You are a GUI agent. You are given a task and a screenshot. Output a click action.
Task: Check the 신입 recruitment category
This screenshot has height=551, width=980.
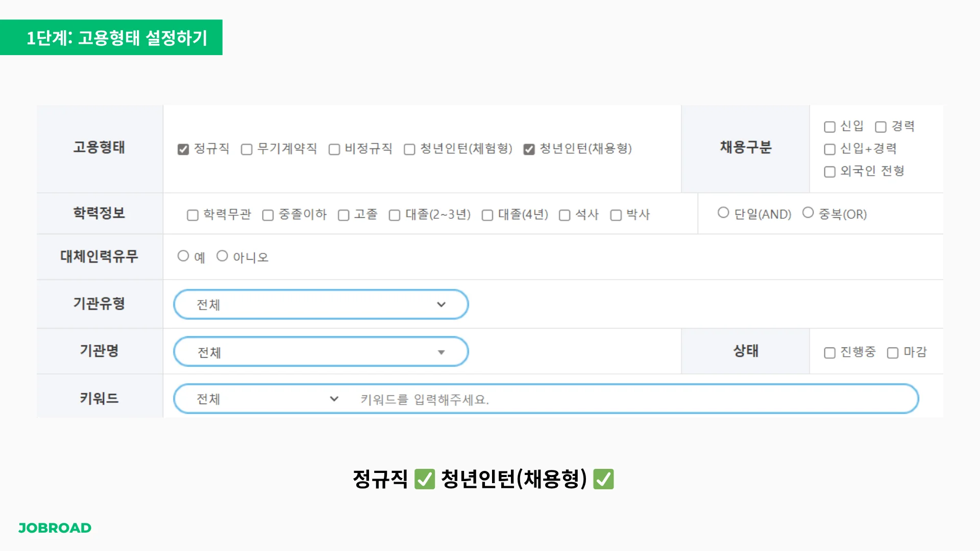click(x=829, y=127)
